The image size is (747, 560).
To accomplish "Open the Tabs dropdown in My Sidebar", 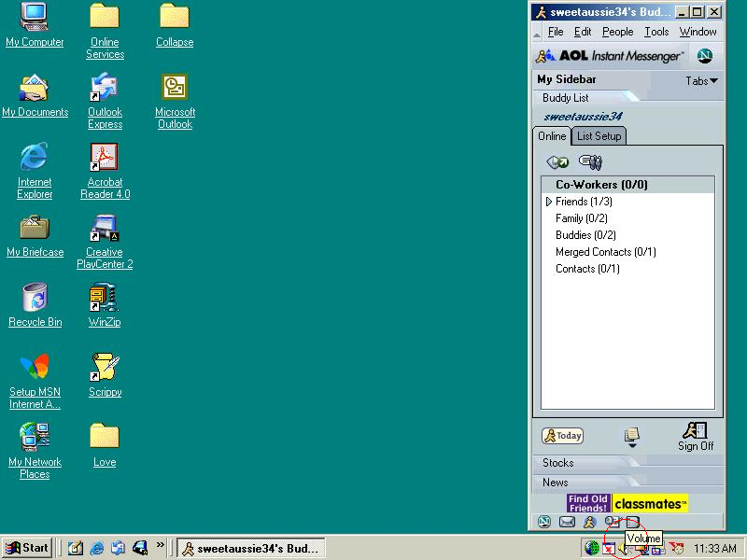I will point(701,81).
